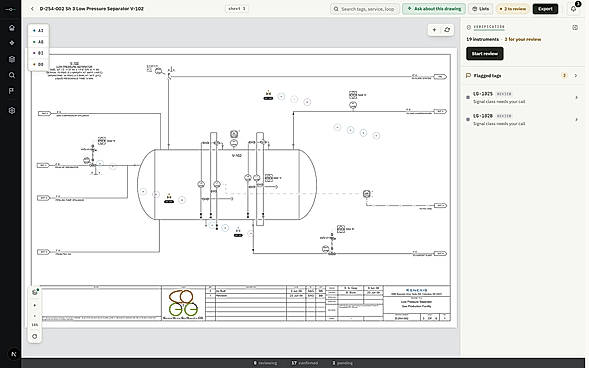This screenshot has width=589, height=368.
Task: Toggle the A1 layer filter
Action: pos(38,30)
